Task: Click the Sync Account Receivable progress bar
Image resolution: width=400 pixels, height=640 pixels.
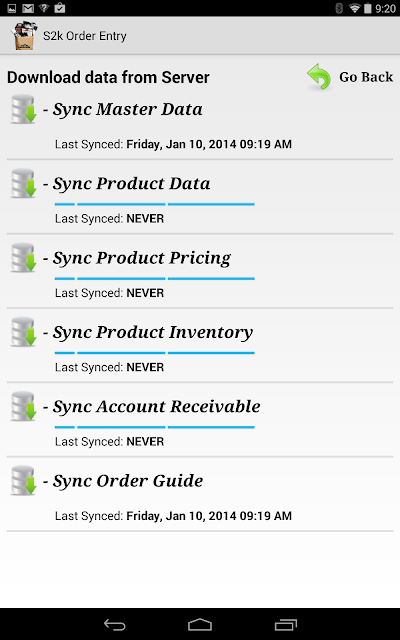Action: [x=155, y=427]
